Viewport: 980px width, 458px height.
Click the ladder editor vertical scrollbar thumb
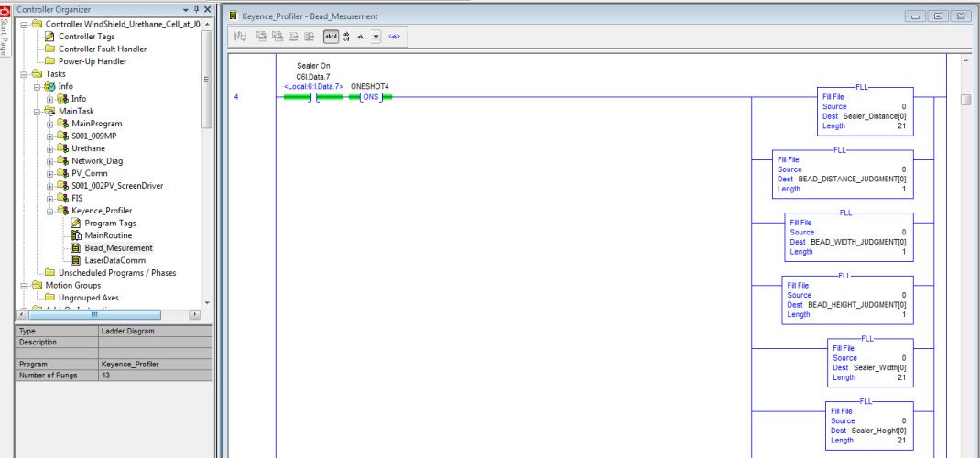[965, 100]
